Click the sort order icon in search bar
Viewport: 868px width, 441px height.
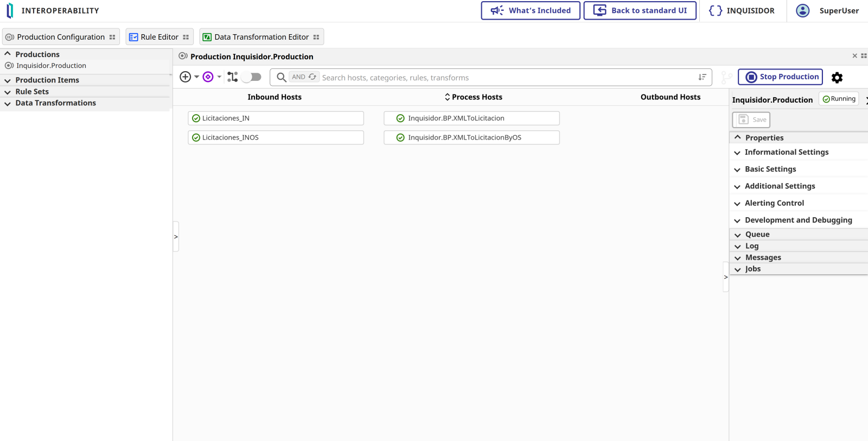702,77
